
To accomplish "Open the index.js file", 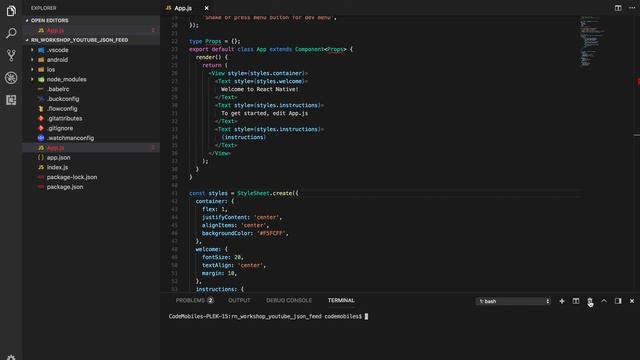I will coord(57,167).
